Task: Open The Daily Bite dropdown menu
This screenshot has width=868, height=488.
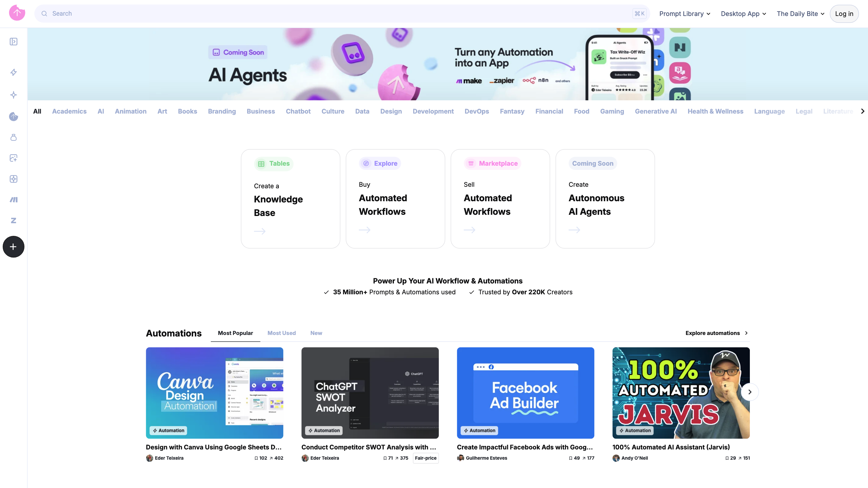Action: point(800,14)
